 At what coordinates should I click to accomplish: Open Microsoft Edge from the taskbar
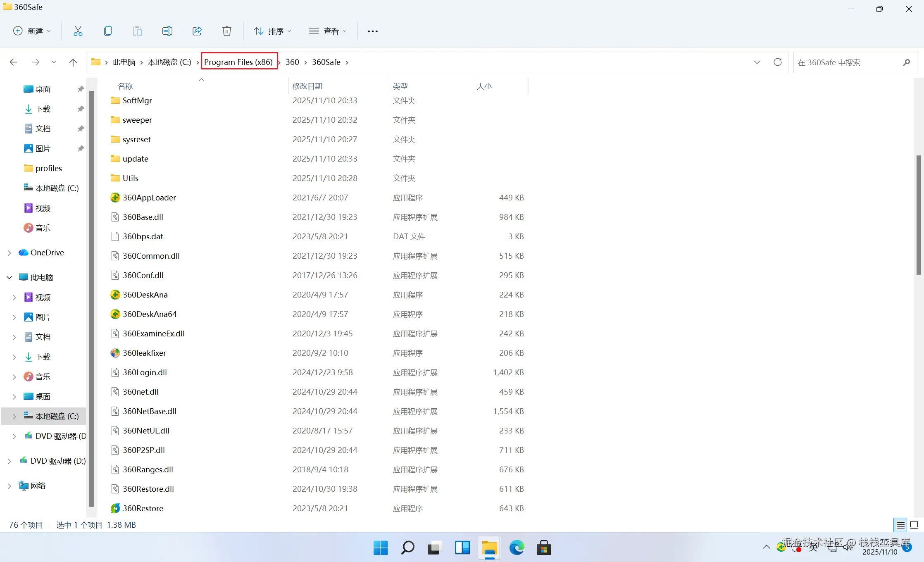pos(516,548)
